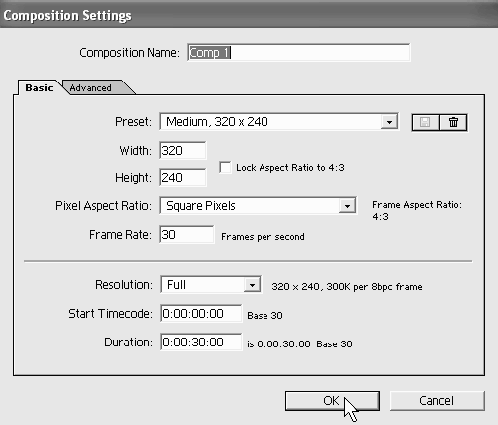This screenshot has height=425, width=498.
Task: Click the save preset floppy disk icon
Action: [x=425, y=122]
